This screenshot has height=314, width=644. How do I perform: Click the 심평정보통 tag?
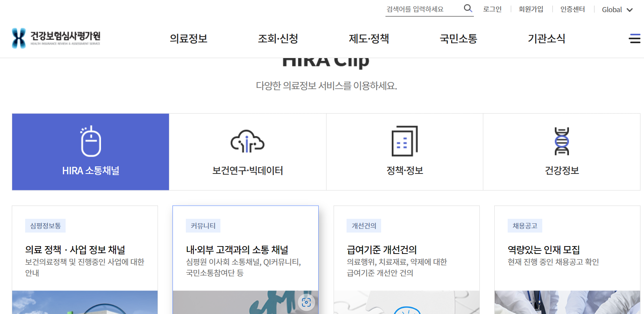[x=46, y=226]
